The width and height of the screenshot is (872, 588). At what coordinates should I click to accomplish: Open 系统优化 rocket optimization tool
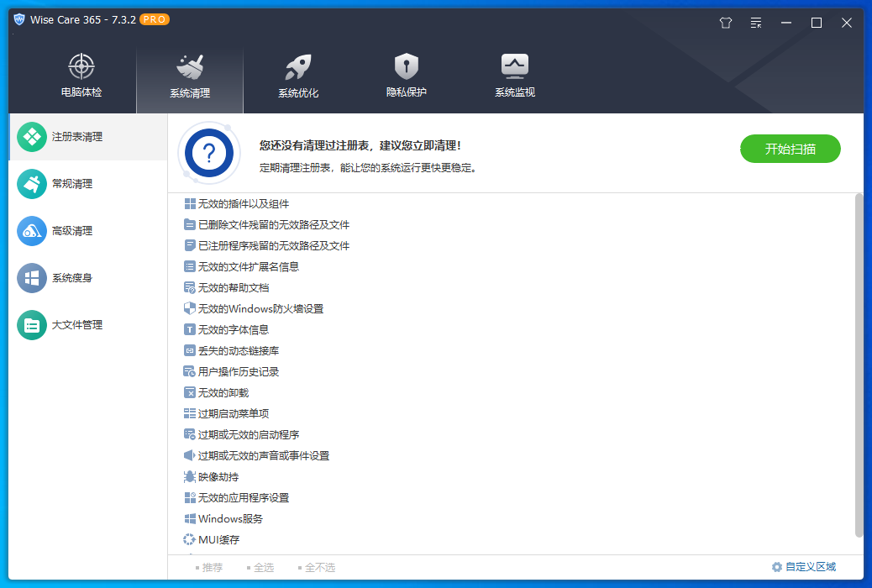point(297,74)
